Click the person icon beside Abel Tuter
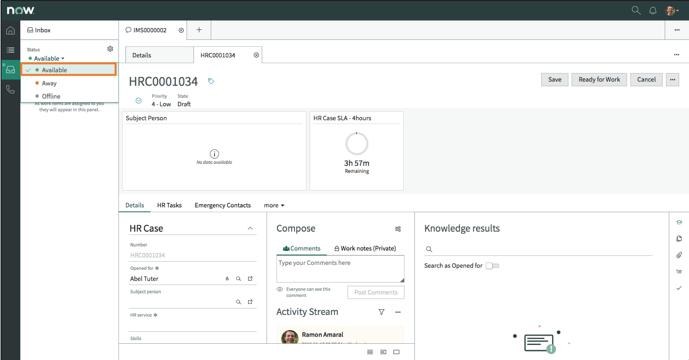This screenshot has height=360, width=689. pos(227,279)
